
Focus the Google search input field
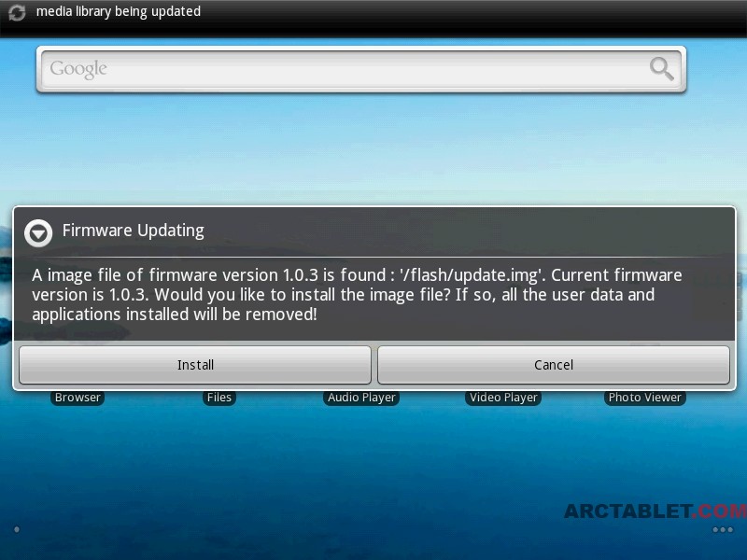click(x=361, y=69)
